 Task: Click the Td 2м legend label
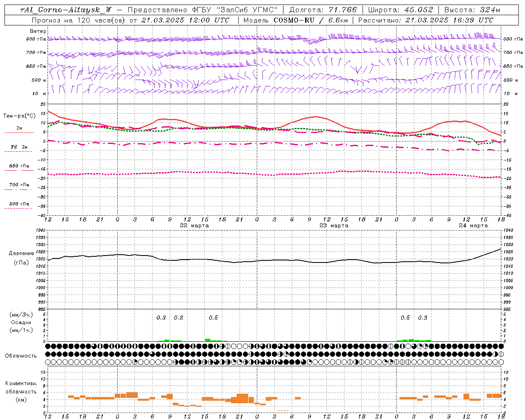[x=19, y=146]
